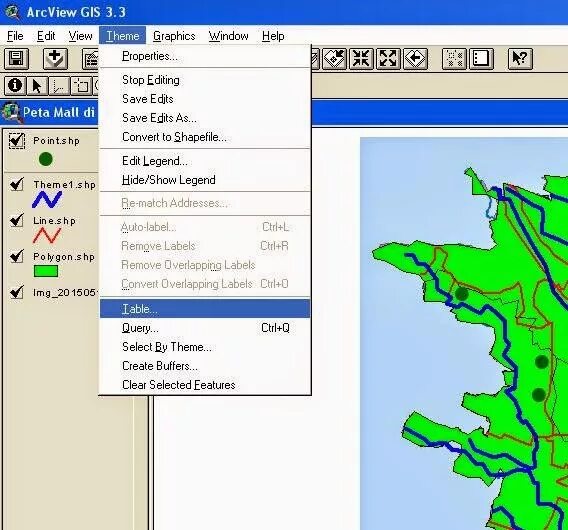
Task: Uncheck the Polygon.shp theme checkbox
Action: (17, 256)
